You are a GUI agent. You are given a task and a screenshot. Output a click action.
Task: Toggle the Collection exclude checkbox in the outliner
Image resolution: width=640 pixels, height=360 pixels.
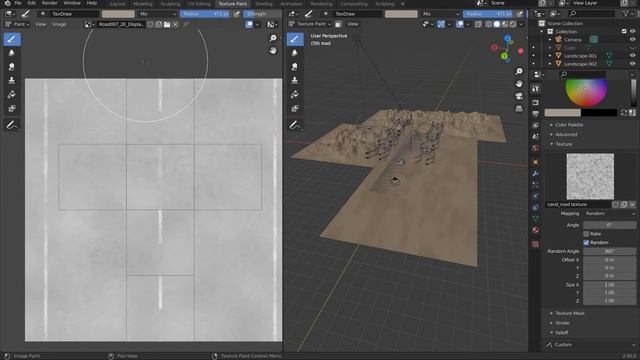point(624,31)
